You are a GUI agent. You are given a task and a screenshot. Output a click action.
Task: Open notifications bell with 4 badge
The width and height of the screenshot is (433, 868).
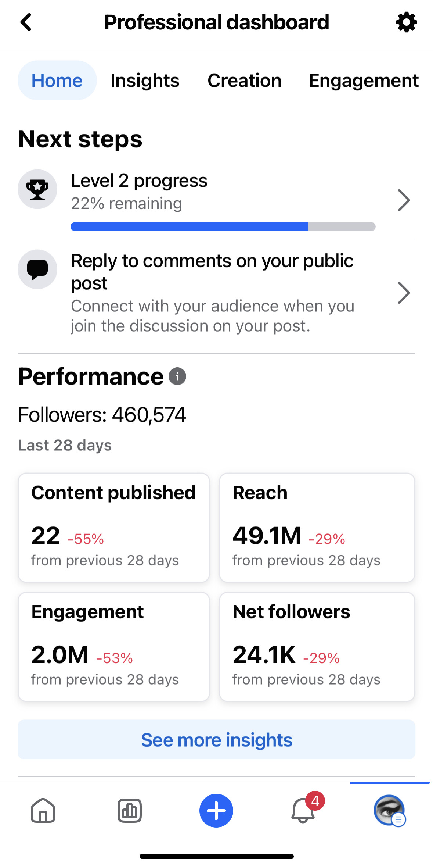pyautogui.click(x=303, y=810)
